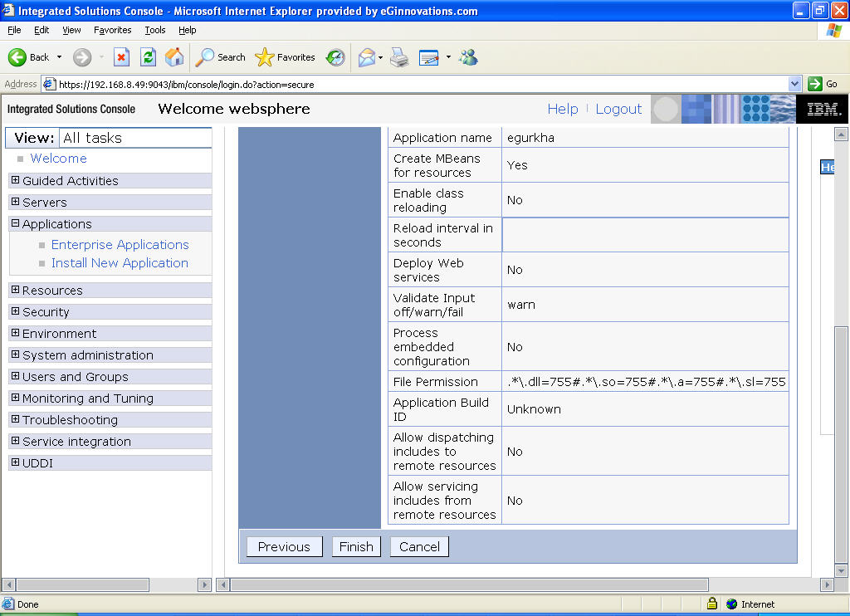The height and width of the screenshot is (616, 850).
Task: Click page icon in address bar
Action: pos(49,84)
